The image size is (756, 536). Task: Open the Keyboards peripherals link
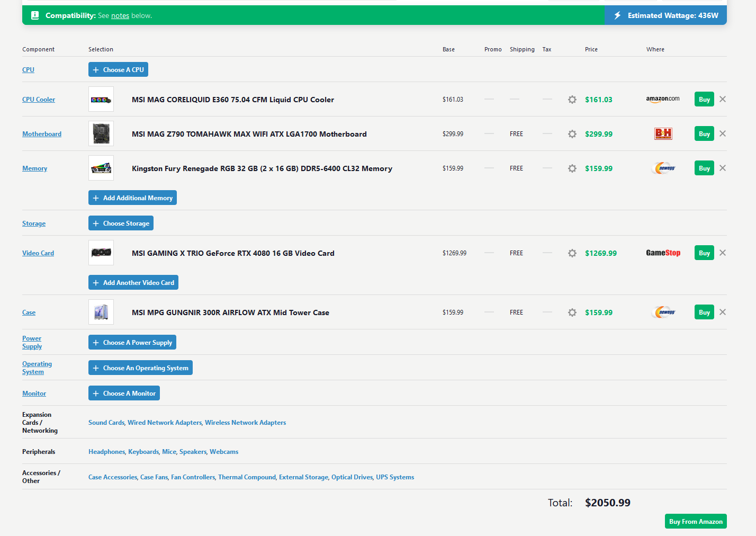pyautogui.click(x=143, y=452)
